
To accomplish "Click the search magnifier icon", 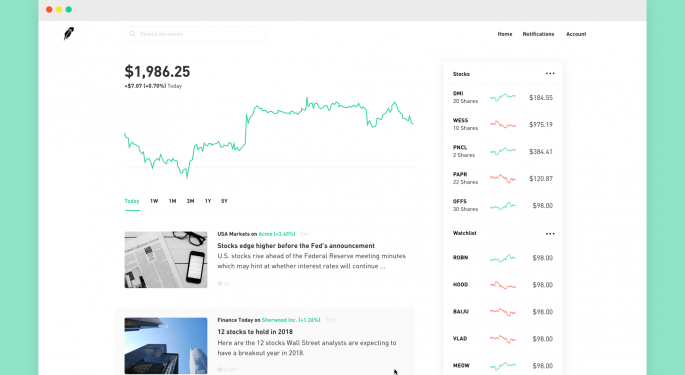I will (132, 34).
